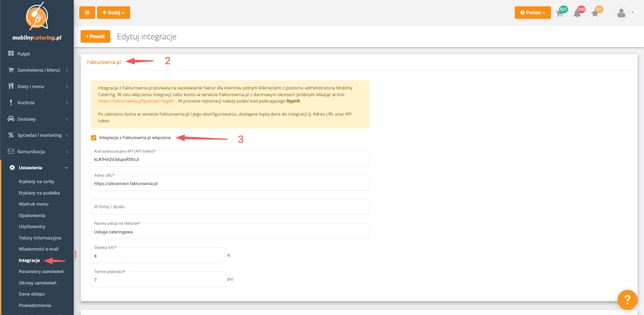Screen dimensions: 644x315
Task: Open Parametry zamówień settings item
Action: click(41, 272)
